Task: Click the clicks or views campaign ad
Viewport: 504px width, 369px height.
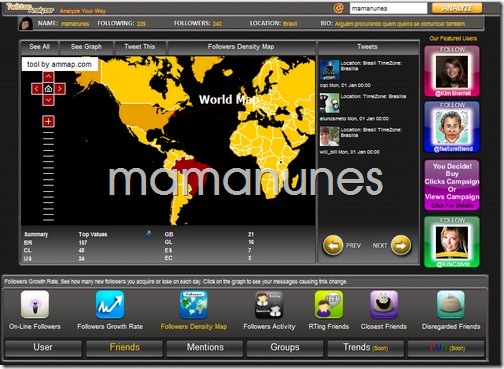Action: [x=452, y=185]
